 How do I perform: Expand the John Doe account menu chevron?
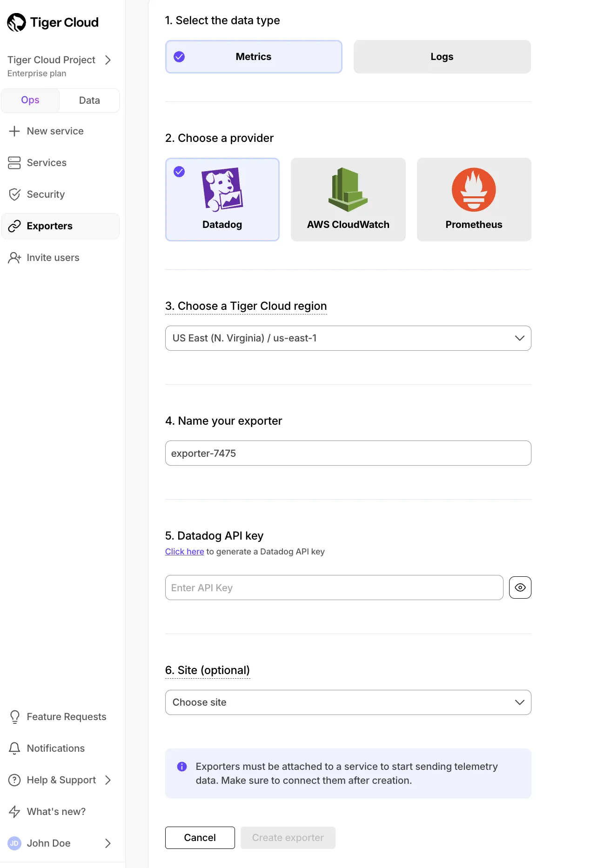pos(108,843)
